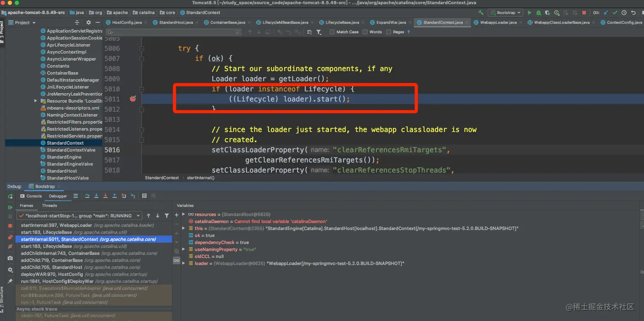This screenshot has width=644, height=321.
Task: Select the Threads tab
Action: [x=49, y=206]
